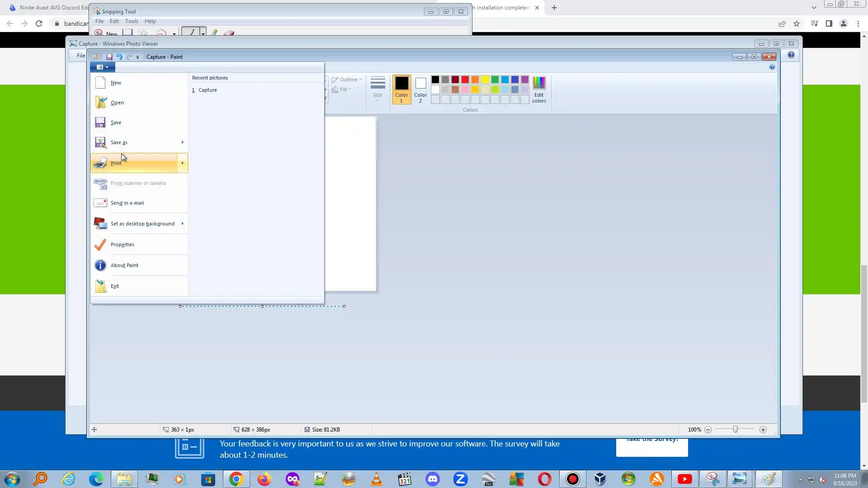The image size is (868, 488).
Task: Click Exit in the Paint menu
Action: [x=115, y=286]
